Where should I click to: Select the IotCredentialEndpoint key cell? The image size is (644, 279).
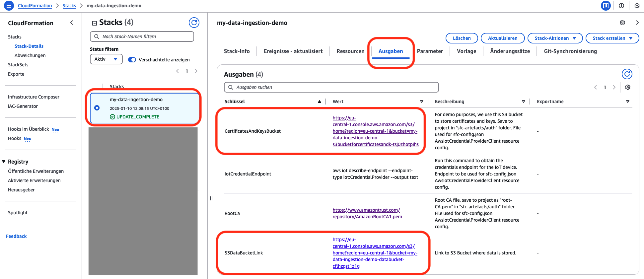[x=248, y=174]
